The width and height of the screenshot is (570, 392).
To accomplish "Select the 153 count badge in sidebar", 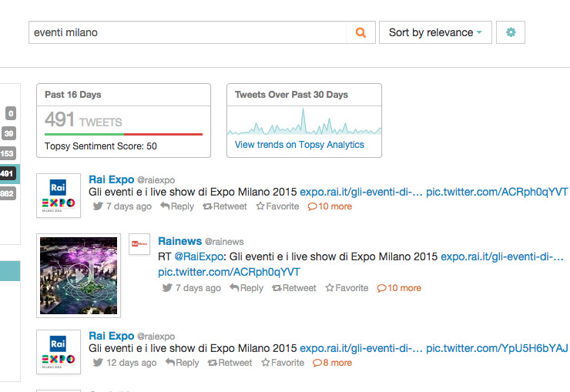I will [7, 153].
